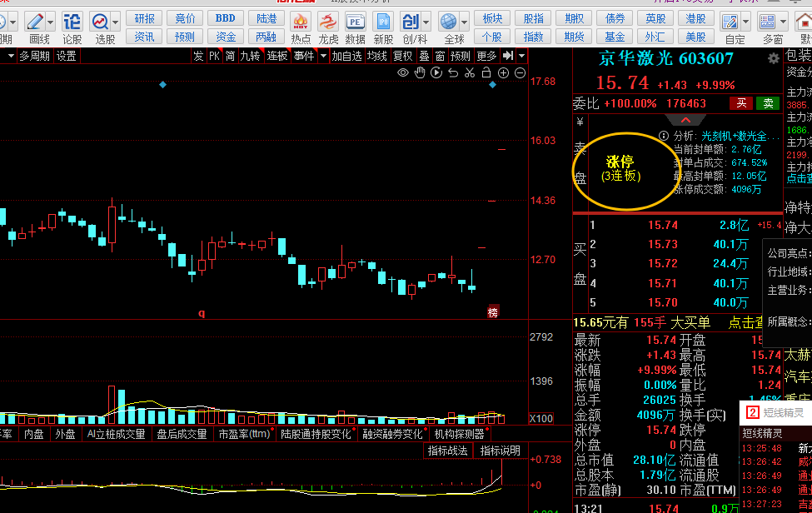Viewport: 812px width, 513px height.
Task: Toggle the 窗 window option
Action: point(441,56)
